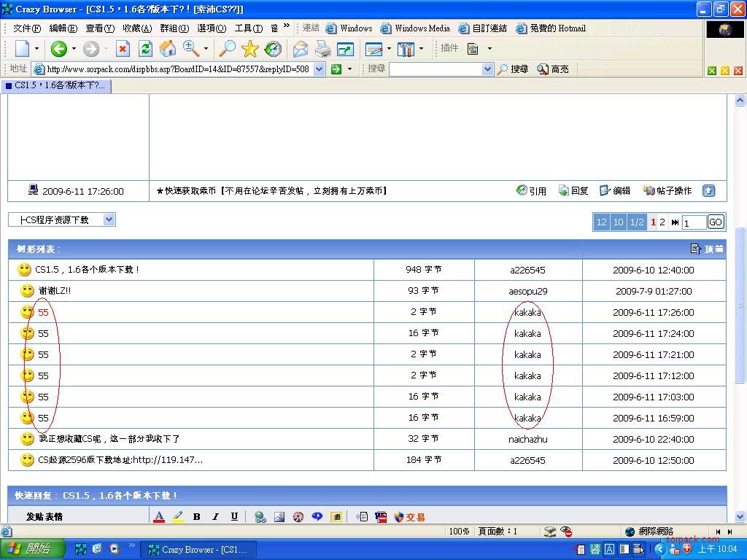Viewport: 747px width, 560px height.
Task: Open the Windows Start button
Action: 32,549
